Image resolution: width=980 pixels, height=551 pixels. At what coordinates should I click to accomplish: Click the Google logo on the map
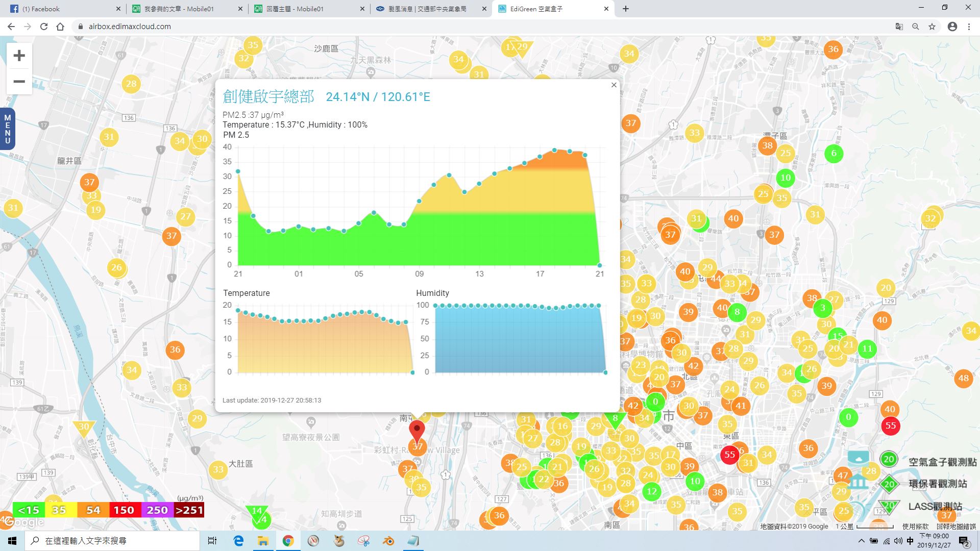[23, 522]
